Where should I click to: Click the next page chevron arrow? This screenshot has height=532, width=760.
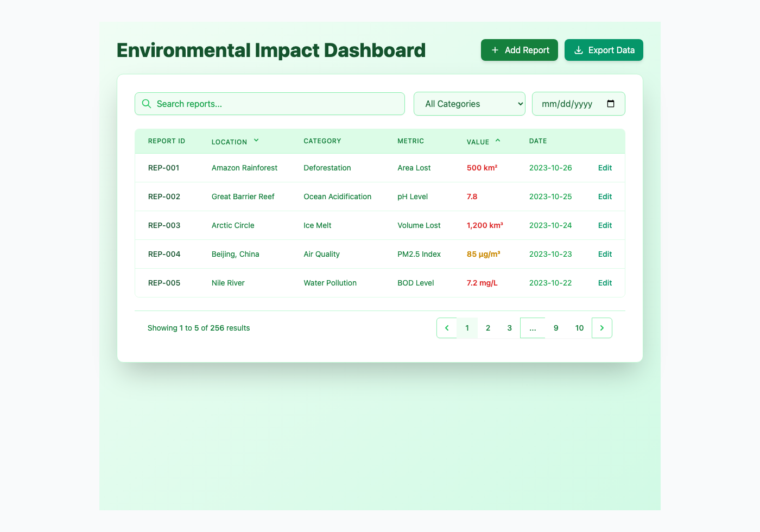coord(601,328)
